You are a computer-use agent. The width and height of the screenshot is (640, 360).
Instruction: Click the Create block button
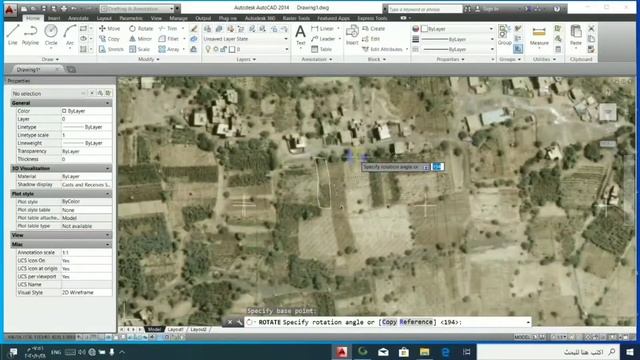tap(373, 29)
